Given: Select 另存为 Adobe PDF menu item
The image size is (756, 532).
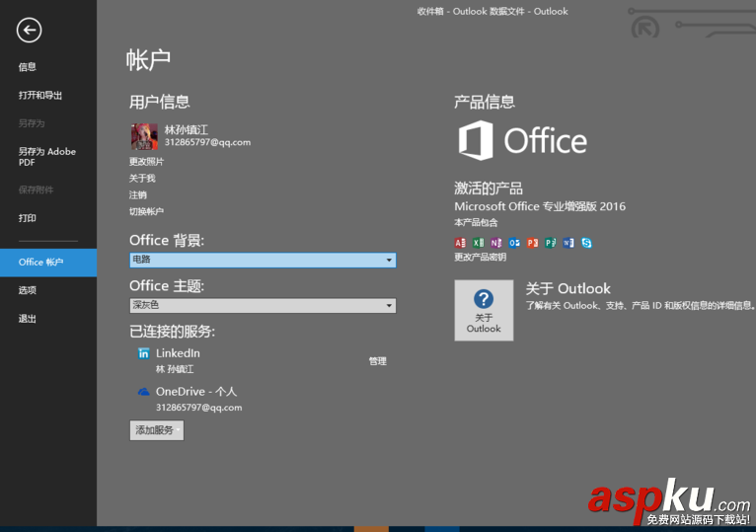Looking at the screenshot, I should click(x=47, y=157).
